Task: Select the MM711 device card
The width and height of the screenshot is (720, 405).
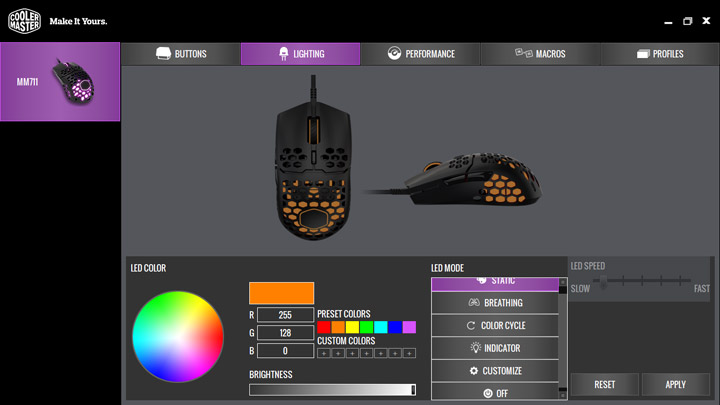Action: point(60,82)
